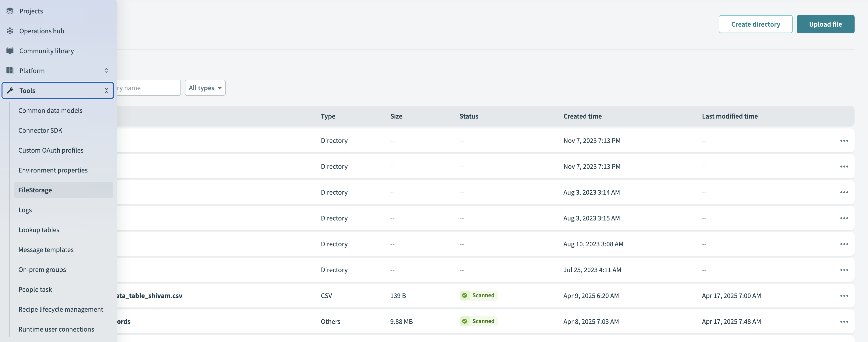Expand the Platform section
The height and width of the screenshot is (342, 868).
[x=106, y=70]
